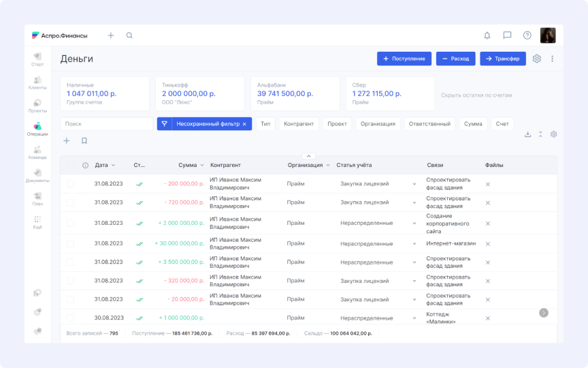Click the bookmark icon below the search field
Screen dimensions: 588x368
pyautogui.click(x=84, y=141)
